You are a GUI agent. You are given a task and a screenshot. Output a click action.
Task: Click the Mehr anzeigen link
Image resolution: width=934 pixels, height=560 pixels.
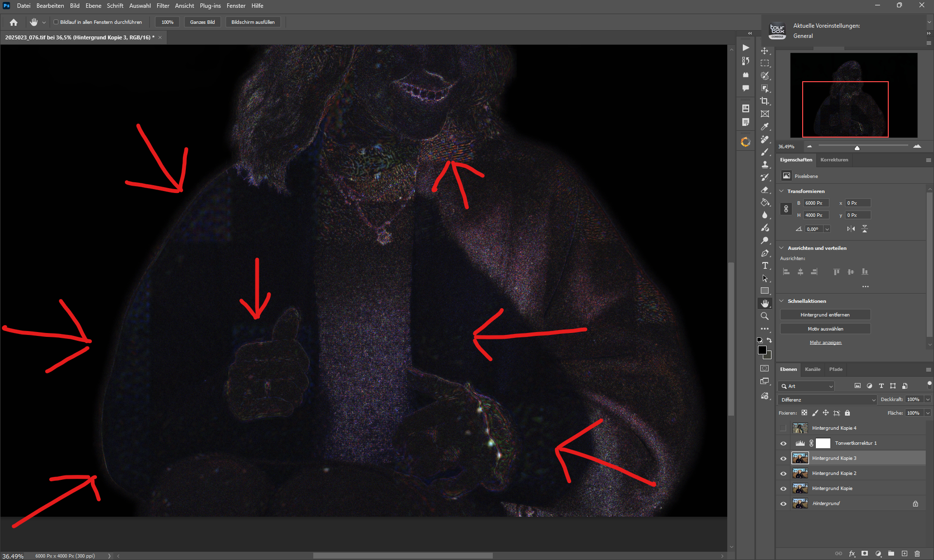(x=825, y=343)
